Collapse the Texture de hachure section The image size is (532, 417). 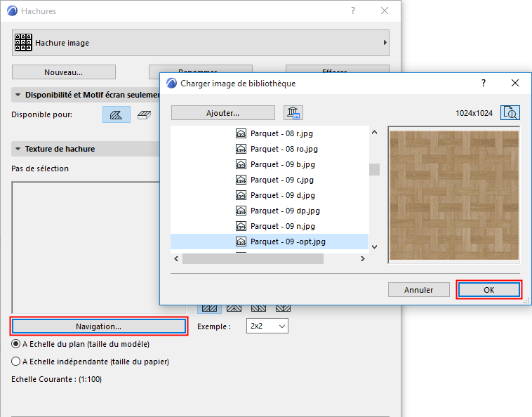[18, 149]
